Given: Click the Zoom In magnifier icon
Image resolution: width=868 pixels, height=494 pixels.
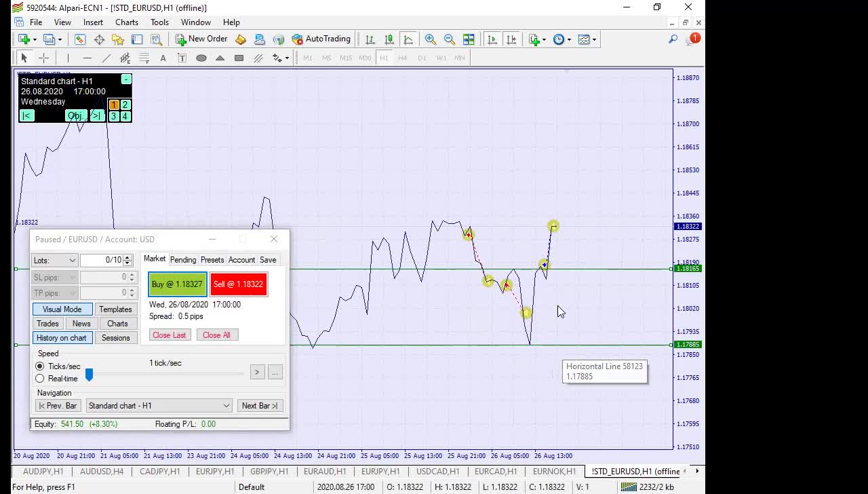Looking at the screenshot, I should pos(431,39).
